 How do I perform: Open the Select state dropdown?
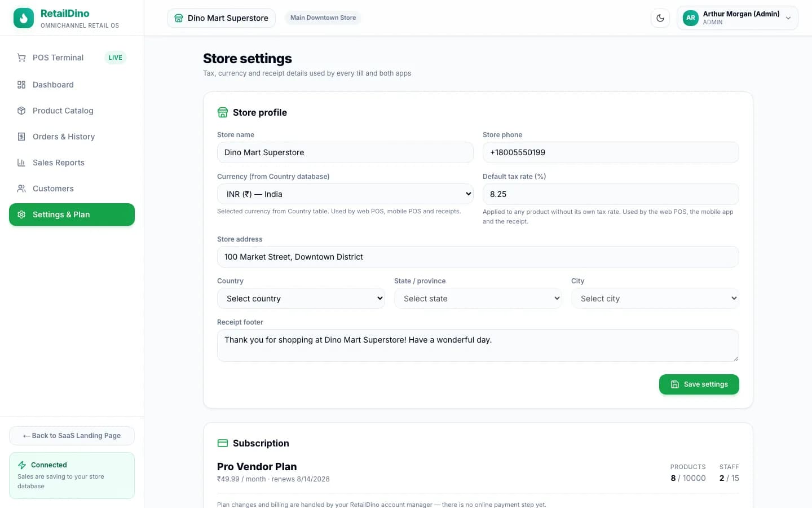pyautogui.click(x=478, y=299)
